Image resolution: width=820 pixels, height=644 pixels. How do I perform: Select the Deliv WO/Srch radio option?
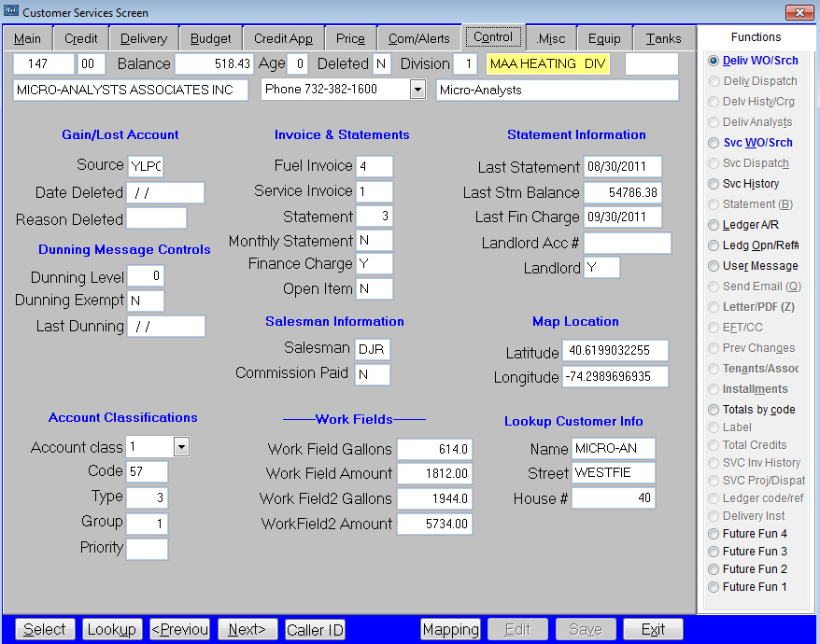tap(714, 61)
